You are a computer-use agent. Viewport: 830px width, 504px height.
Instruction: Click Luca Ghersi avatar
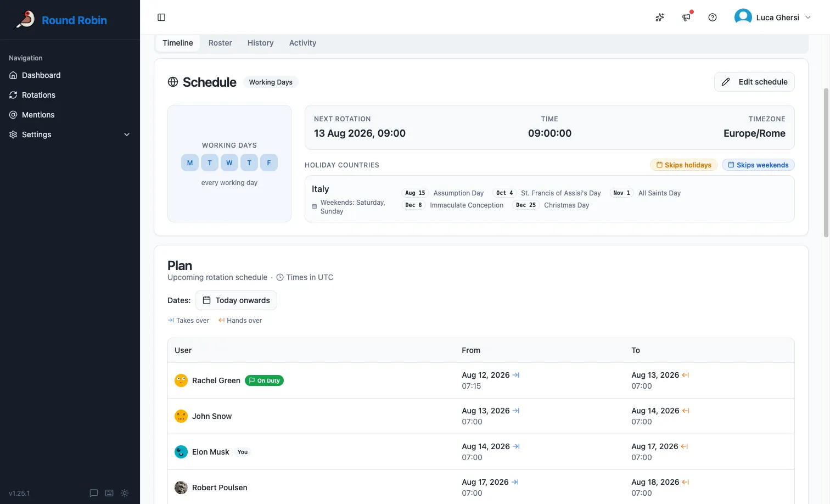743,18
